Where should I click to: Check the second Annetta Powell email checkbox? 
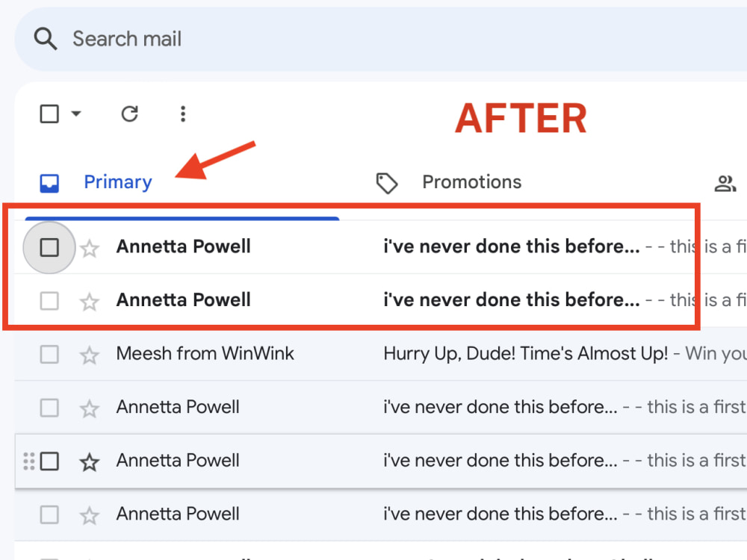[49, 300]
